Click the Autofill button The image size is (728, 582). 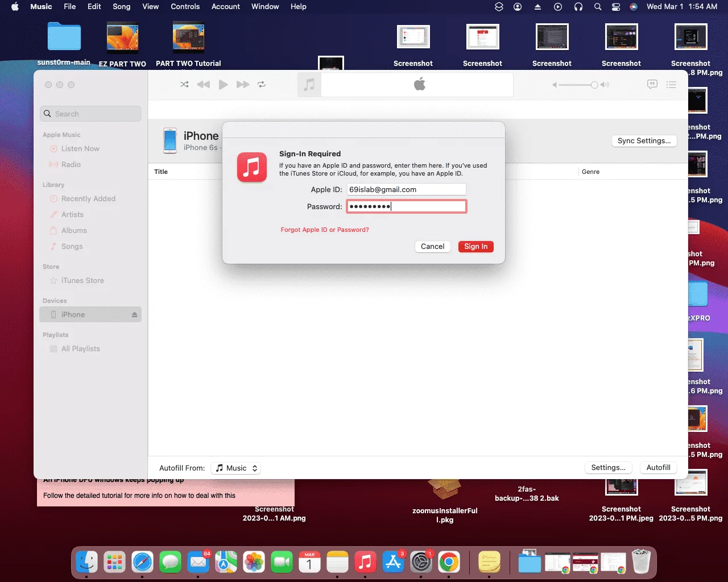(658, 467)
